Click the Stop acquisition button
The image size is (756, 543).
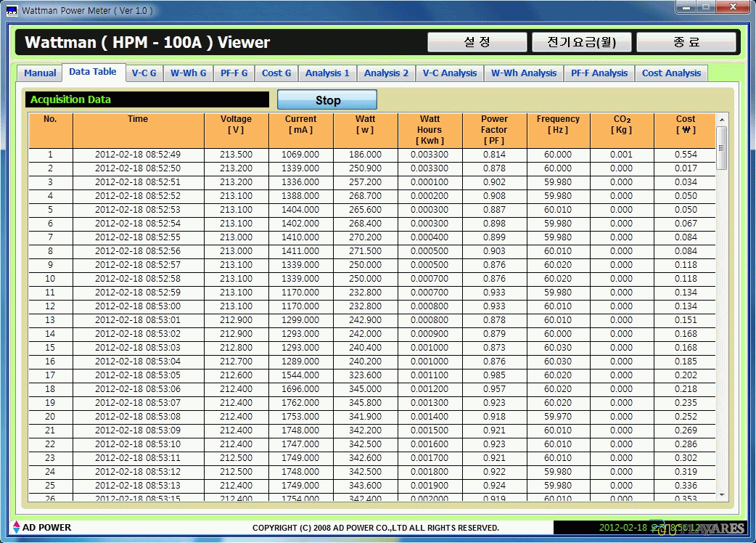327,100
